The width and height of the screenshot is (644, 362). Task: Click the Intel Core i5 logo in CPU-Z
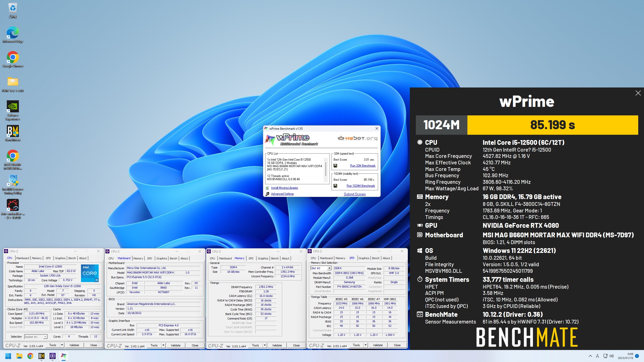(90, 273)
